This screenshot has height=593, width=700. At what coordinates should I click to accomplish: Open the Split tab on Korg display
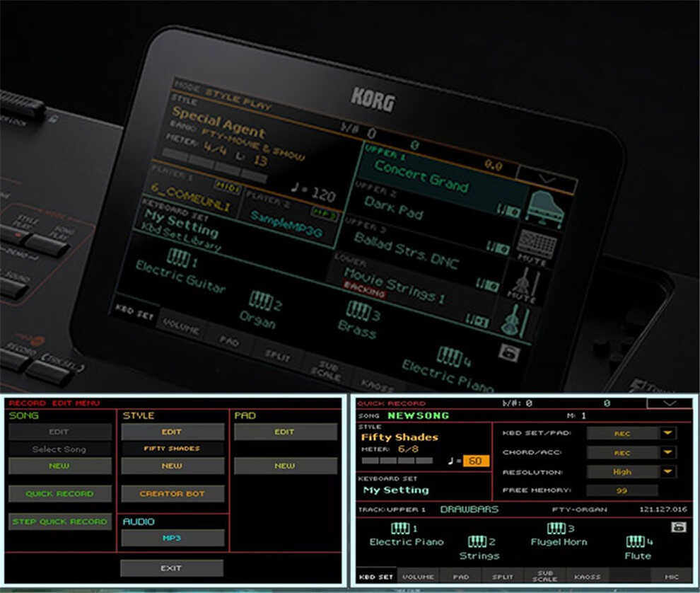click(277, 355)
